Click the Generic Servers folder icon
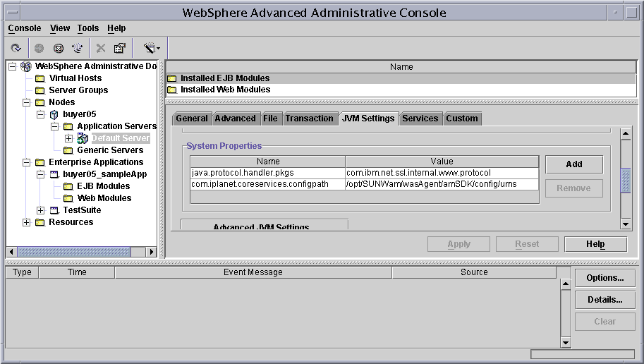This screenshot has height=364, width=644. coord(68,150)
